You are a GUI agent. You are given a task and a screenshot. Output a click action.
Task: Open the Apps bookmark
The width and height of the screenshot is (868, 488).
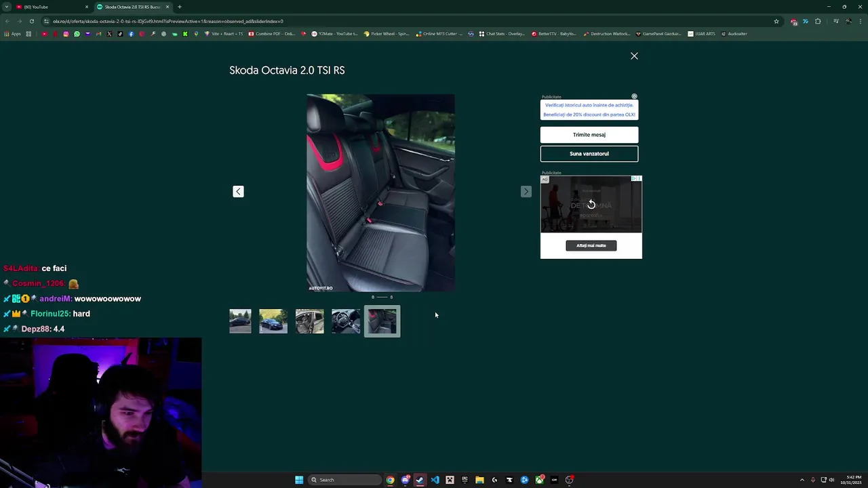(13, 34)
